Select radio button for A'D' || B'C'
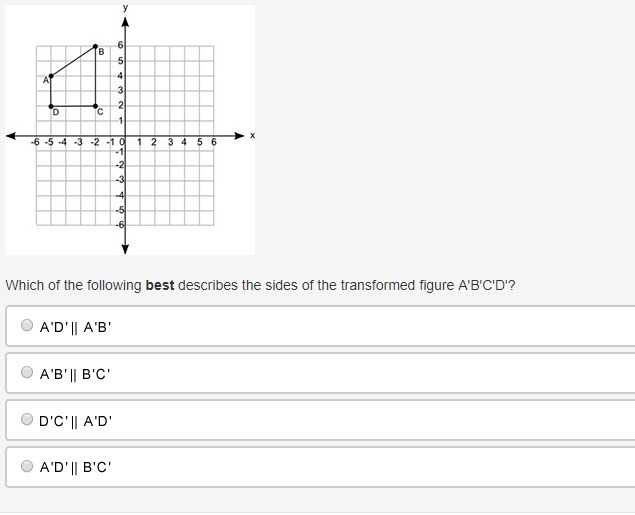This screenshot has height=515, width=635. point(27,466)
